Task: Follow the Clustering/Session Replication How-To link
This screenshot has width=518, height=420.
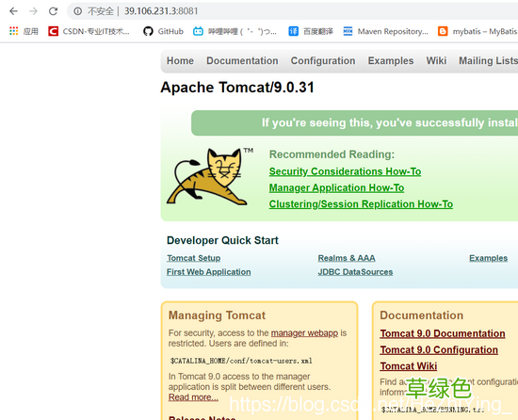Action: pyautogui.click(x=361, y=204)
